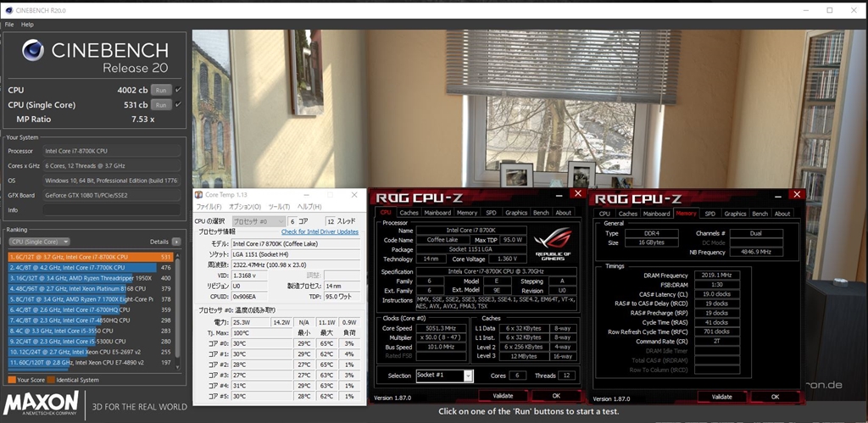Open the オプション(O) menu in Core Temp
868x423 pixels.
(x=245, y=207)
